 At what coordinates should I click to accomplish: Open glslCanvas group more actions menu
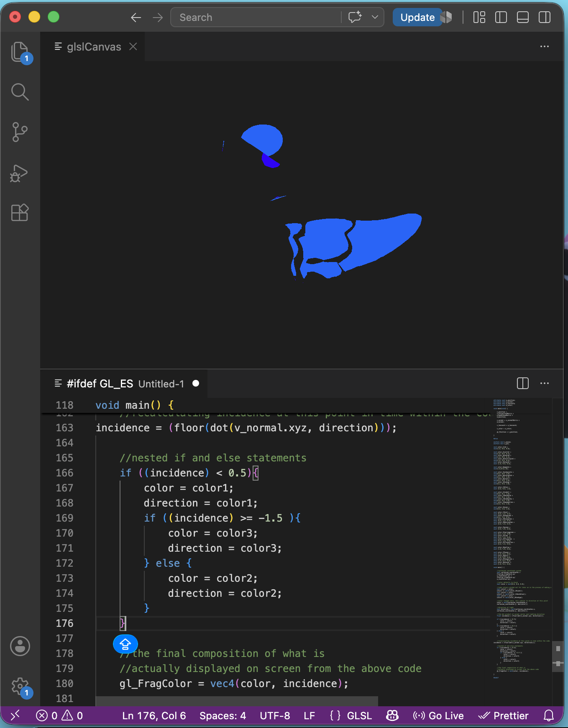(545, 47)
